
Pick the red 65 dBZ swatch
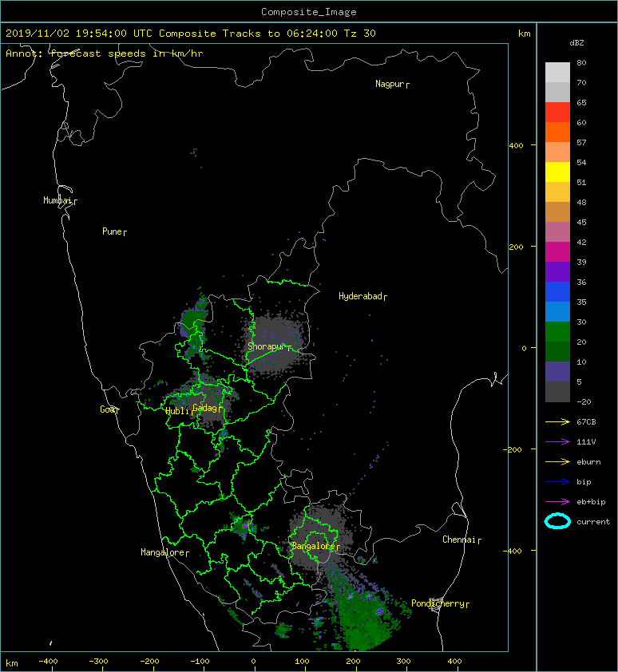(x=557, y=113)
